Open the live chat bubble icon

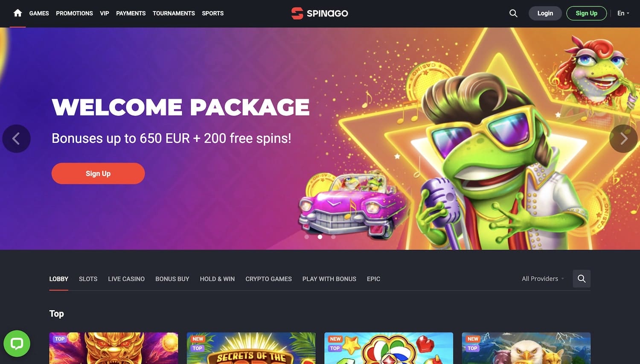tap(17, 344)
